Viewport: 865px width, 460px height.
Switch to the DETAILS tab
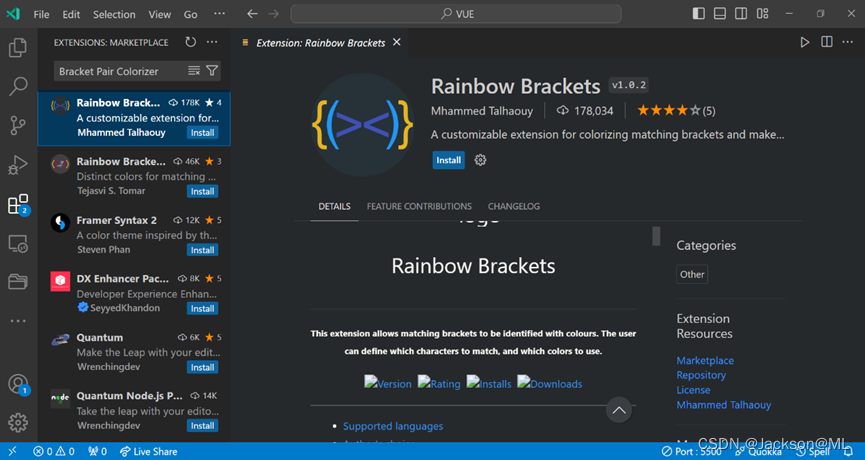click(x=334, y=206)
